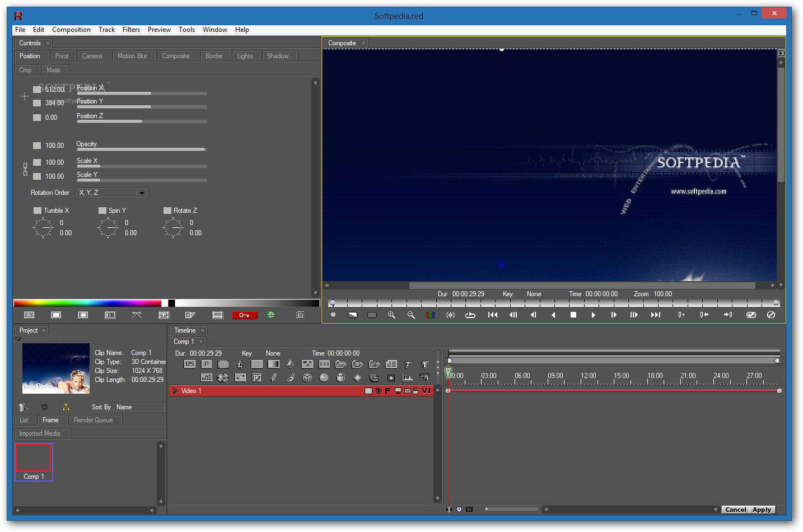Screen dimensions: 803x532
Task: Zoom out using magnifier minus in Composite
Action: click(x=411, y=315)
